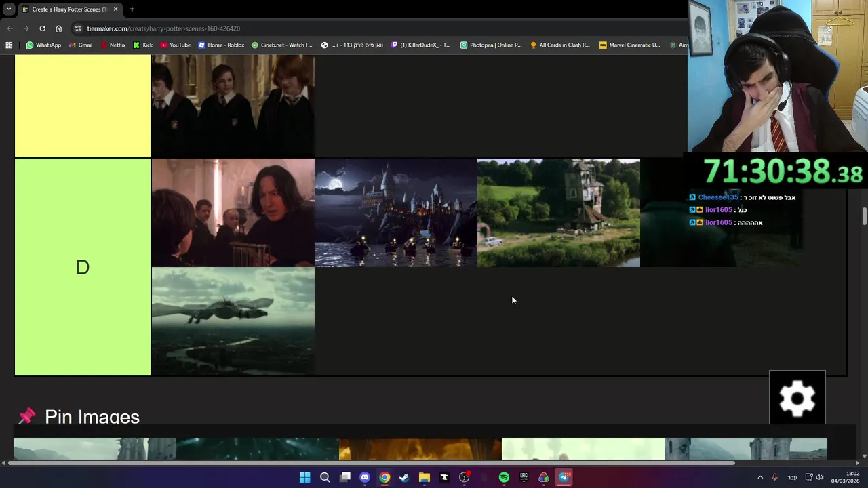Open the YouTube bookmark

[176, 45]
